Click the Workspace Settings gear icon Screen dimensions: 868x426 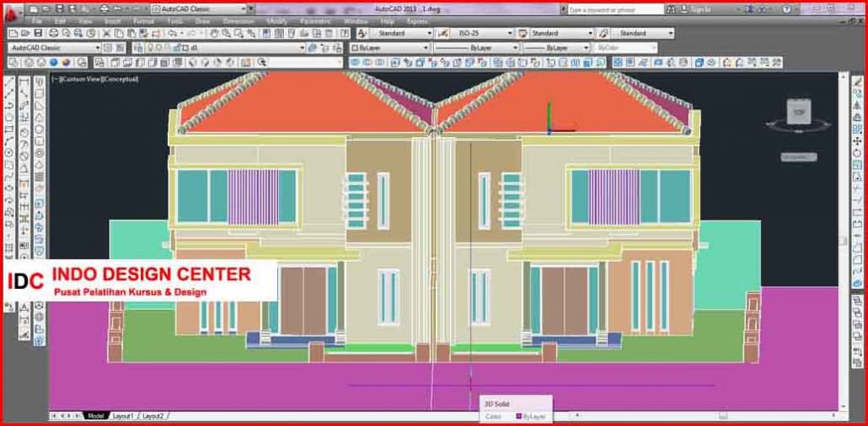108,48
